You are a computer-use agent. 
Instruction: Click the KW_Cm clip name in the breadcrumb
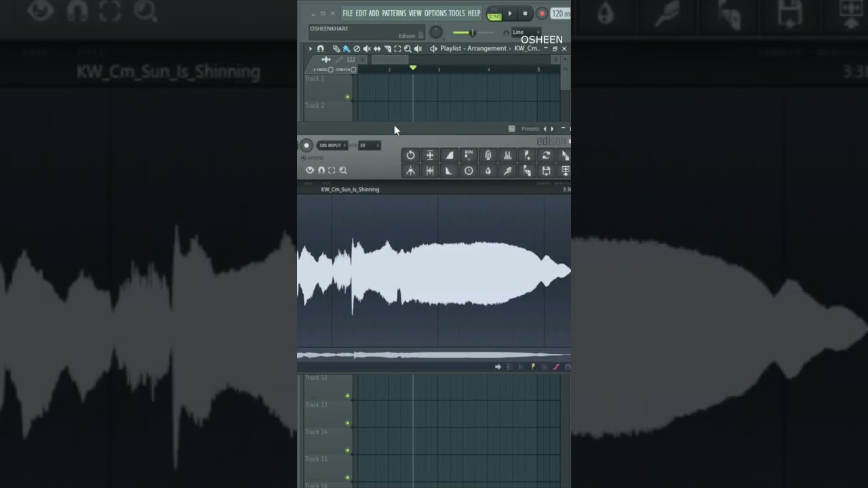(x=527, y=49)
